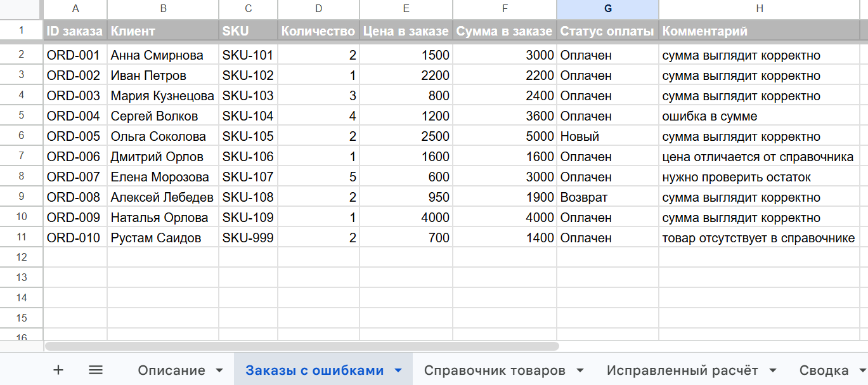The image size is (868, 385).
Task: Click the horizontal scrollbar thumb
Action: [x=302, y=346]
